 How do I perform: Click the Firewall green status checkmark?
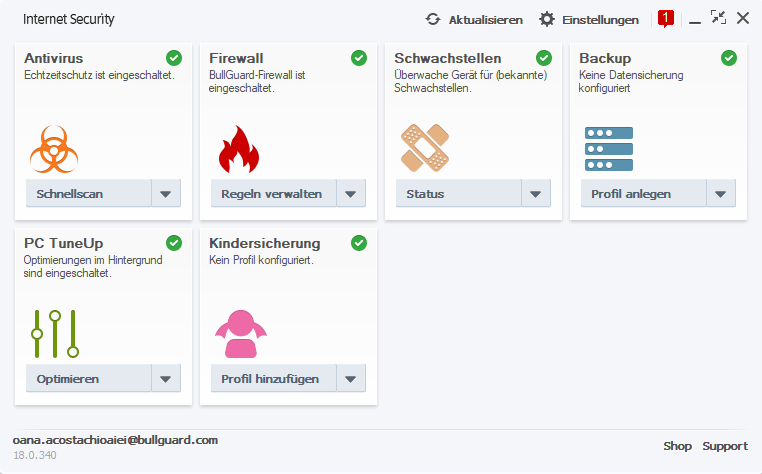[x=359, y=58]
